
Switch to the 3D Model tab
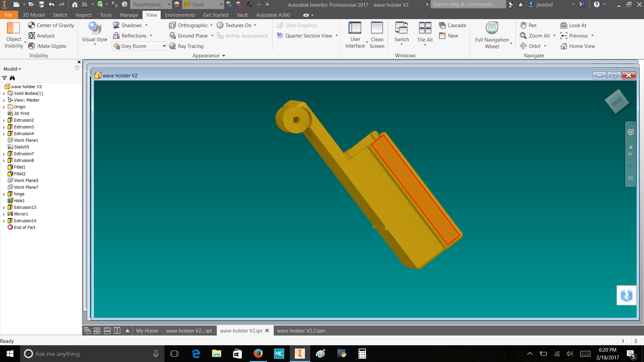(34, 15)
